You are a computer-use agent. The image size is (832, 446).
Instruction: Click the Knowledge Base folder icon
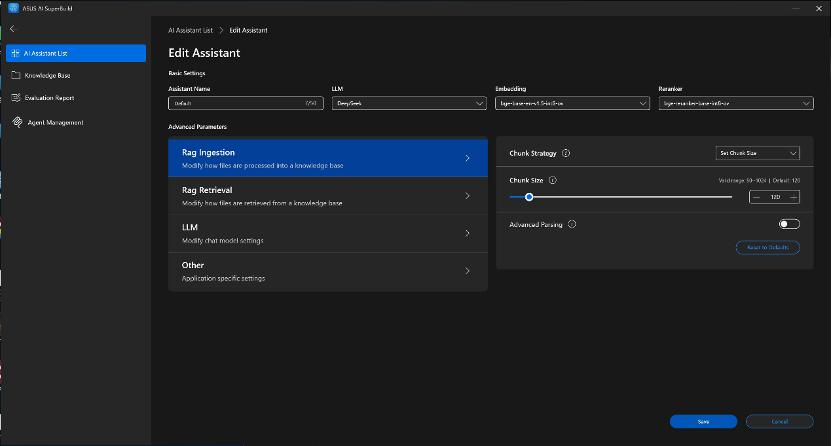click(x=15, y=75)
